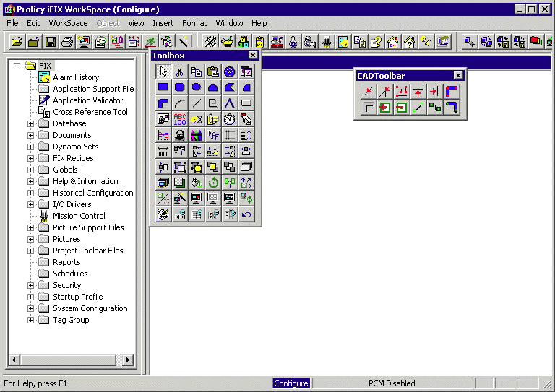Click the Save floppy disk toolbar icon
Viewport: 555px width, 392px height.
point(51,42)
